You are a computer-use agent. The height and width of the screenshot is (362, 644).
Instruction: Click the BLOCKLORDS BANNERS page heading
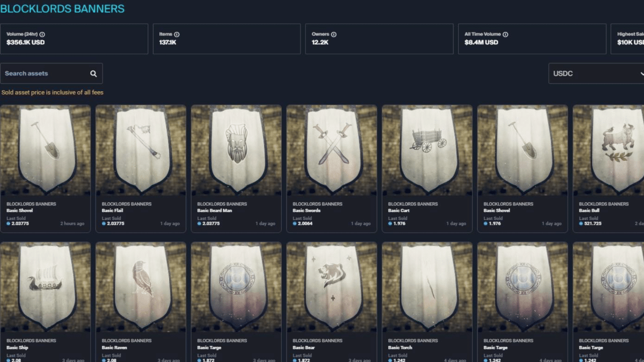(x=62, y=9)
